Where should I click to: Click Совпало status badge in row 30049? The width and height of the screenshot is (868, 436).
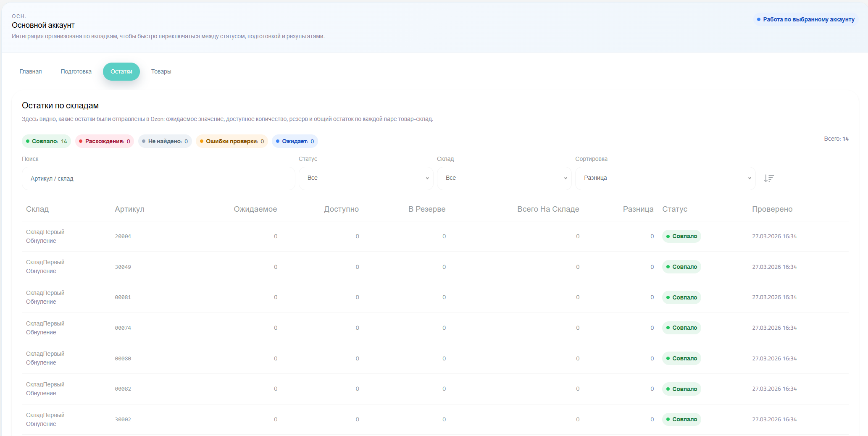pos(681,267)
